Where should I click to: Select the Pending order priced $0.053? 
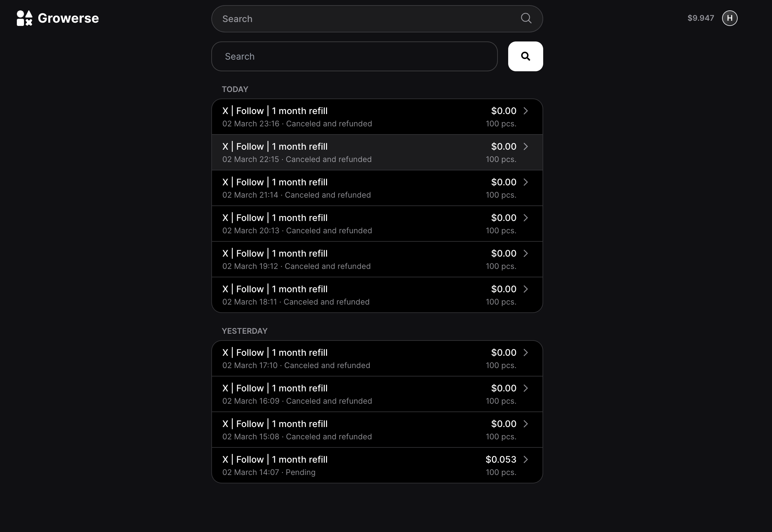377,465
